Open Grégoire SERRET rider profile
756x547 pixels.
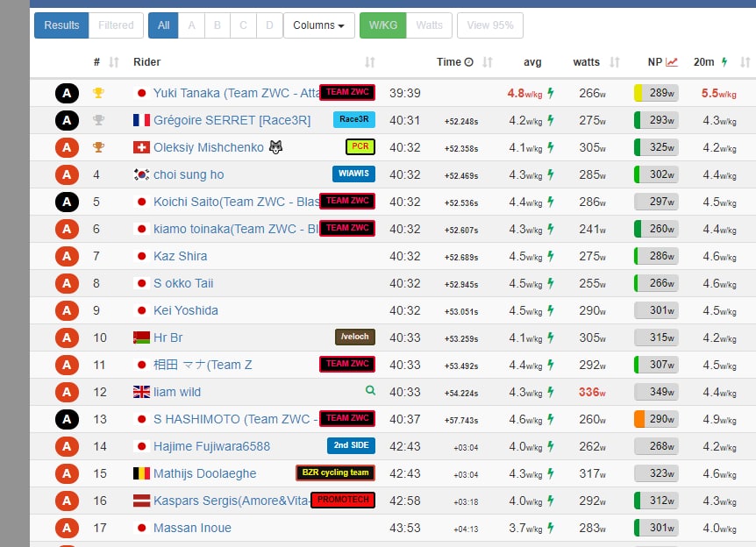coord(232,120)
